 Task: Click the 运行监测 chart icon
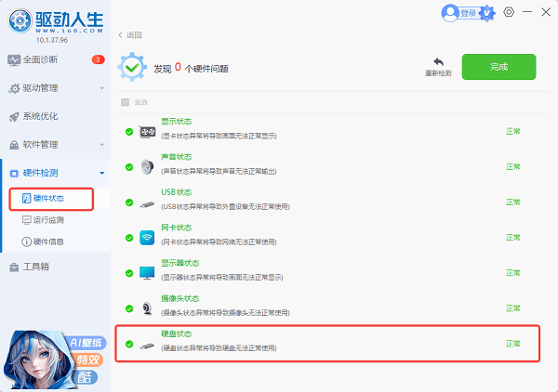(27, 220)
